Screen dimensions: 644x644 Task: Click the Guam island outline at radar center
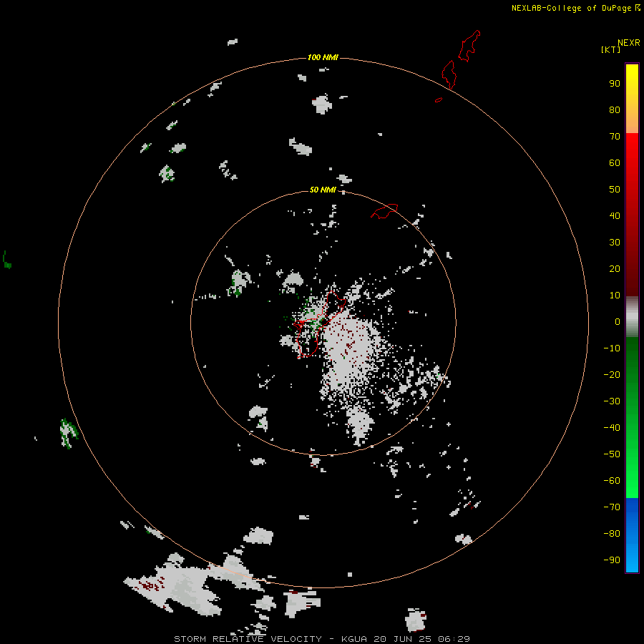318,324
